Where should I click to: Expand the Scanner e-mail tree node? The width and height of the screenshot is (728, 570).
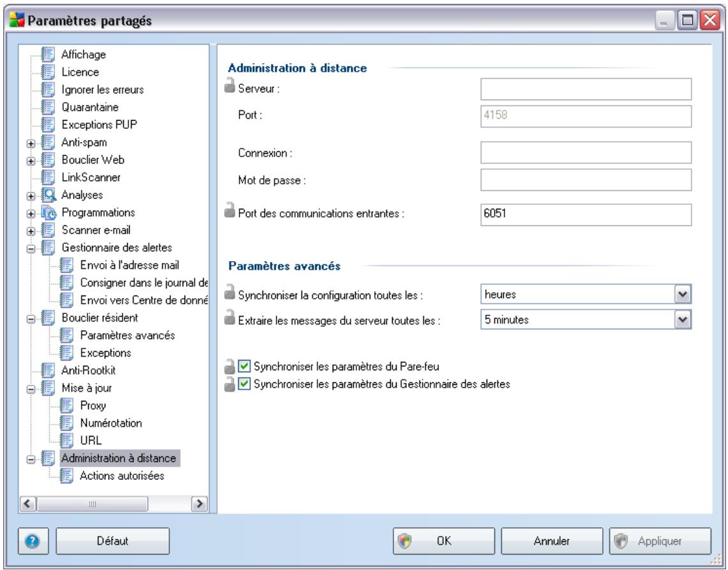pos(31,231)
